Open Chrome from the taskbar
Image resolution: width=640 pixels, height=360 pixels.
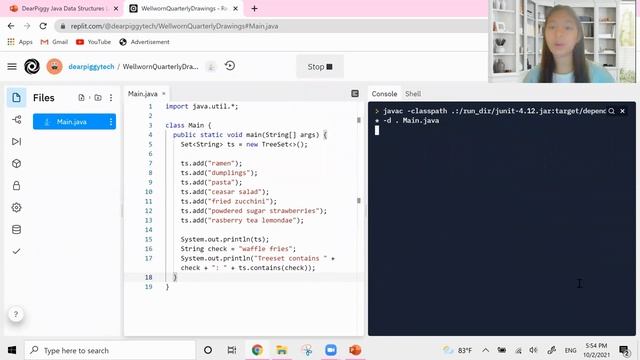(257, 350)
